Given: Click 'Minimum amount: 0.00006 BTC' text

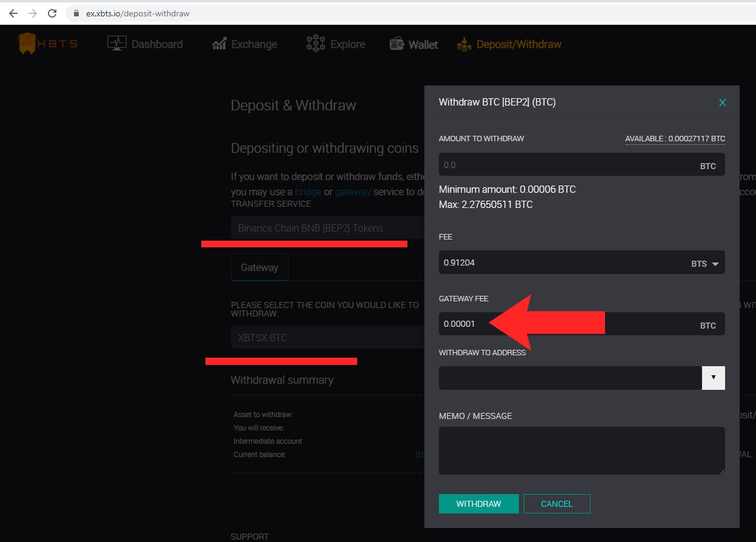Looking at the screenshot, I should (507, 189).
